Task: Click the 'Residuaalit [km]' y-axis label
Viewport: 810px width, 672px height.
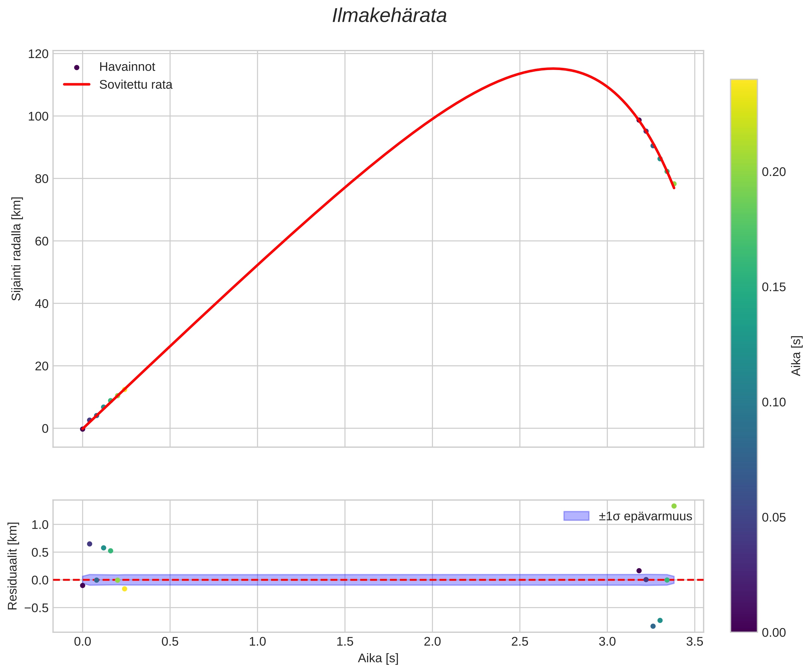Action: pos(13,566)
